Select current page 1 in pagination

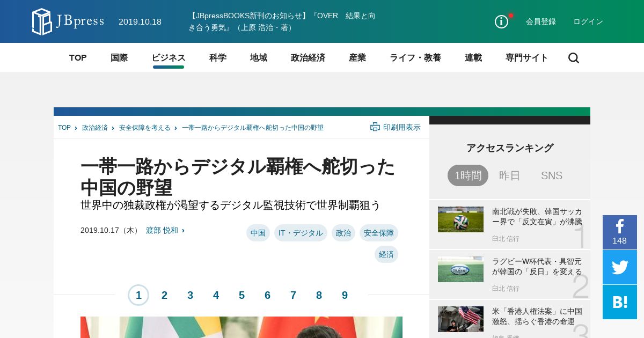coord(138,295)
